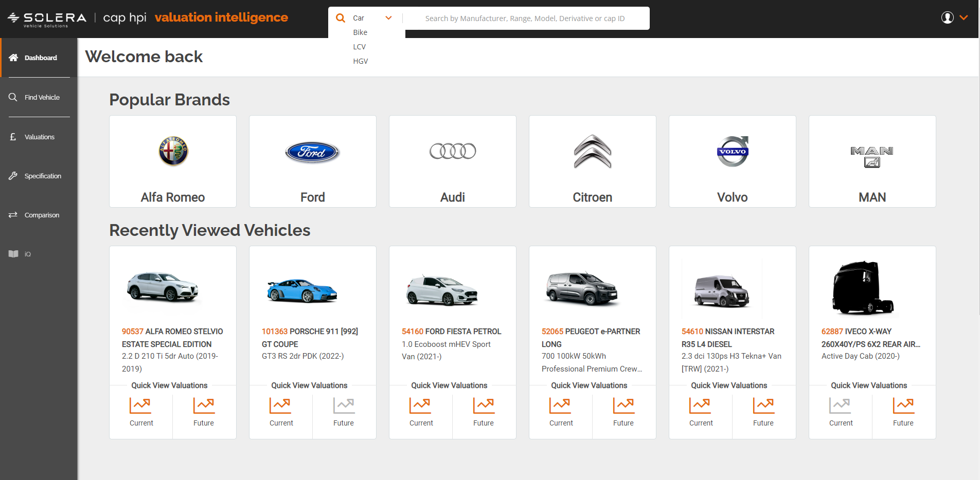The image size is (980, 480).
Task: Click the Volvo brand name label
Action: pyautogui.click(x=733, y=197)
